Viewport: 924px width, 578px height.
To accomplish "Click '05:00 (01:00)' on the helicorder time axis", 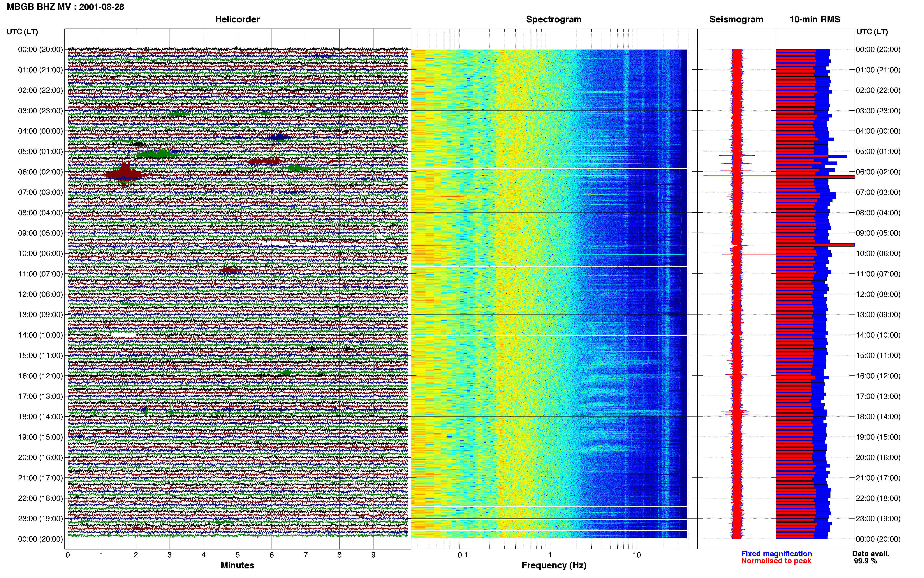I will click(x=41, y=151).
